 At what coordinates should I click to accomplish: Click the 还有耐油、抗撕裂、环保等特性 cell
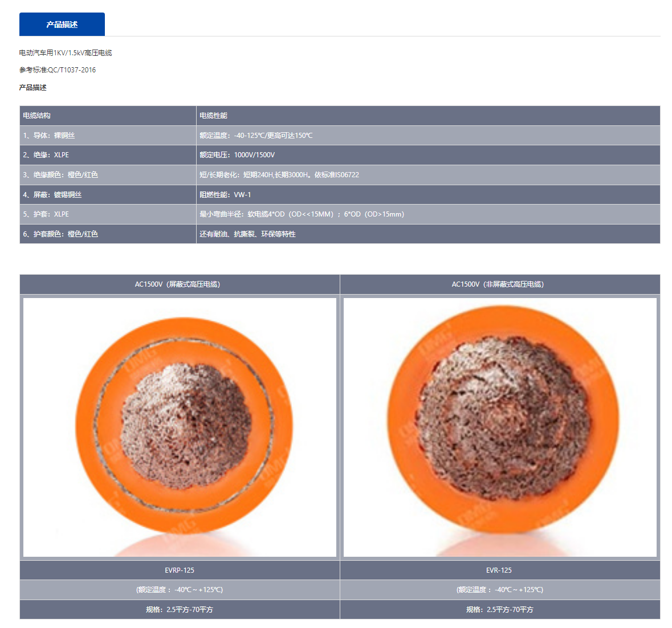[247, 234]
